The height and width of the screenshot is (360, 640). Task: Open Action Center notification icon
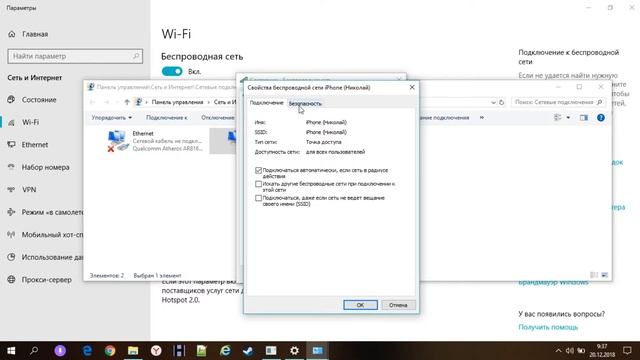click(627, 351)
